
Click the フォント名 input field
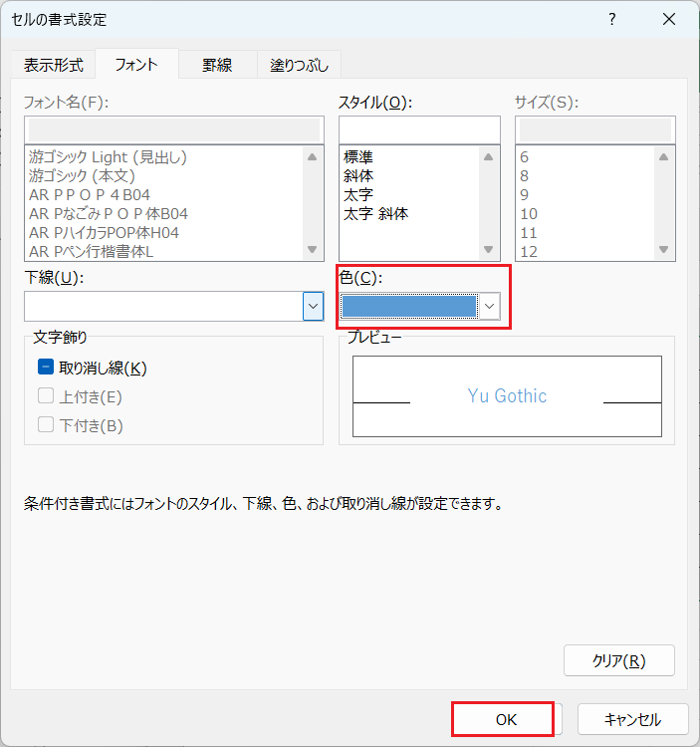tap(174, 129)
